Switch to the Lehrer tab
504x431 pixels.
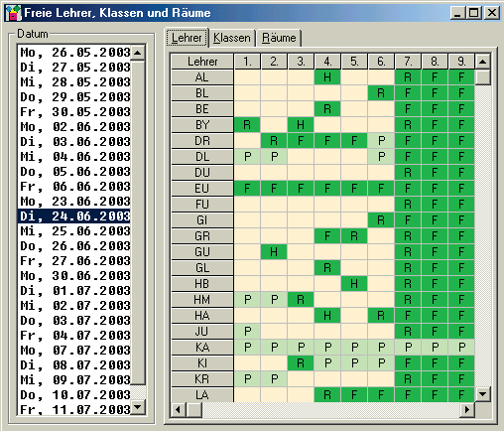pos(187,38)
